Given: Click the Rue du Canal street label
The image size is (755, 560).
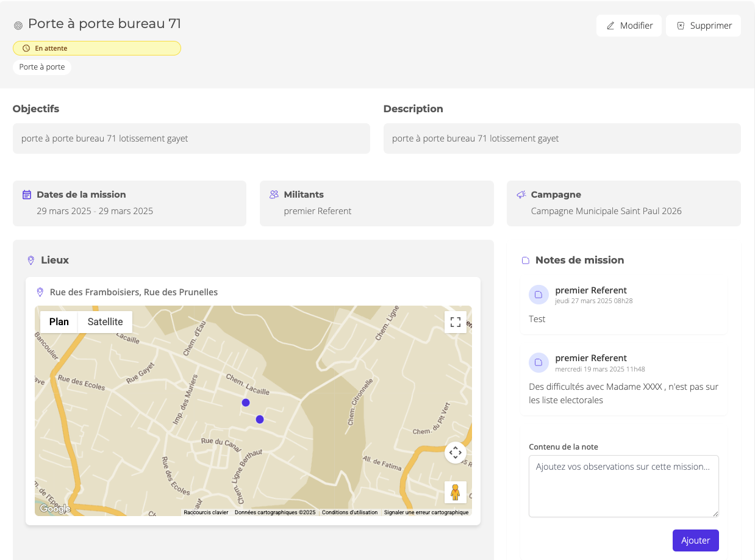Looking at the screenshot, I should (221, 443).
